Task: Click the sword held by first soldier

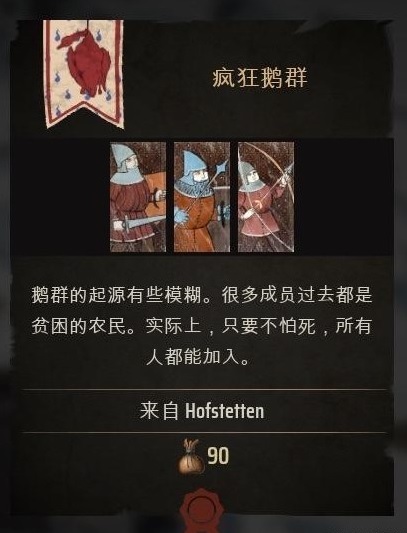Action: point(139,224)
